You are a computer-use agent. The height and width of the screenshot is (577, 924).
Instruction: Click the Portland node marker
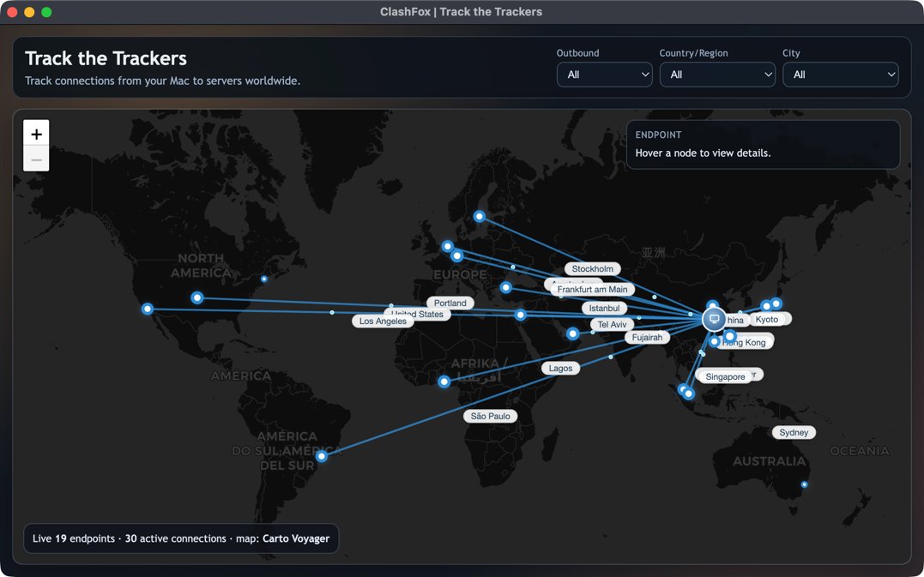pos(197,297)
